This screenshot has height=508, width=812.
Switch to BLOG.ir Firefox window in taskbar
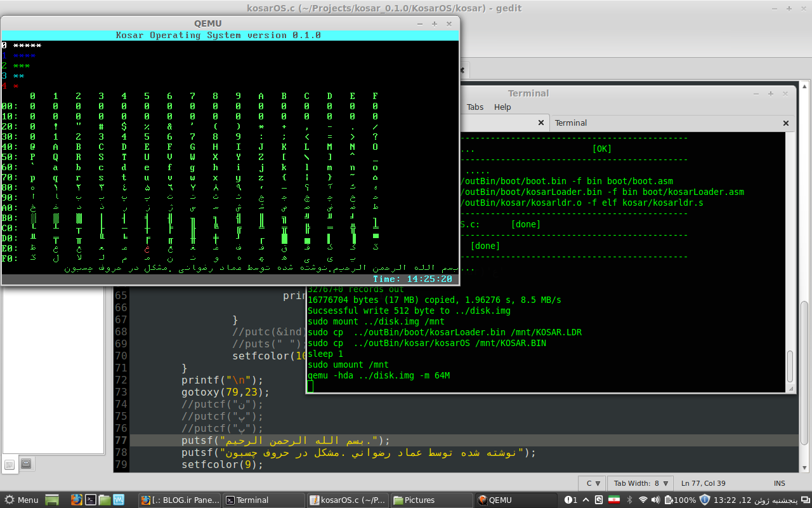(180, 500)
